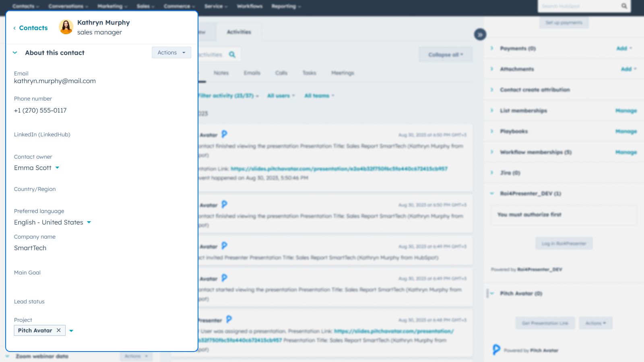
Task: Click the search icon in the top navigation bar
Action: pyautogui.click(x=624, y=6)
